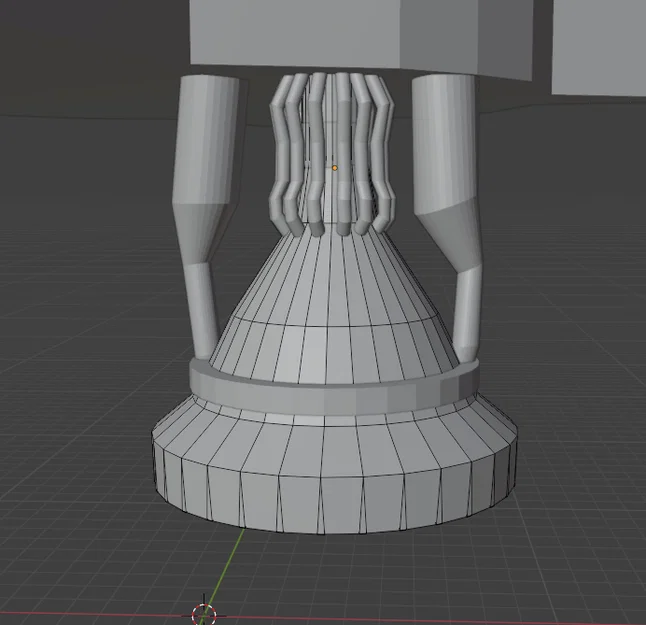Select the orange object origin dot
The image size is (646, 625).
coord(335,168)
